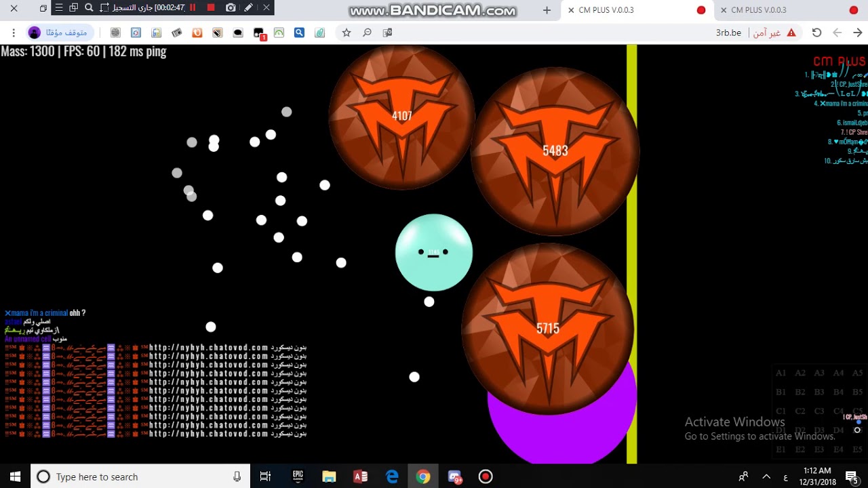Click the blue search extension icon
This screenshot has height=488, width=868.
coord(299,33)
